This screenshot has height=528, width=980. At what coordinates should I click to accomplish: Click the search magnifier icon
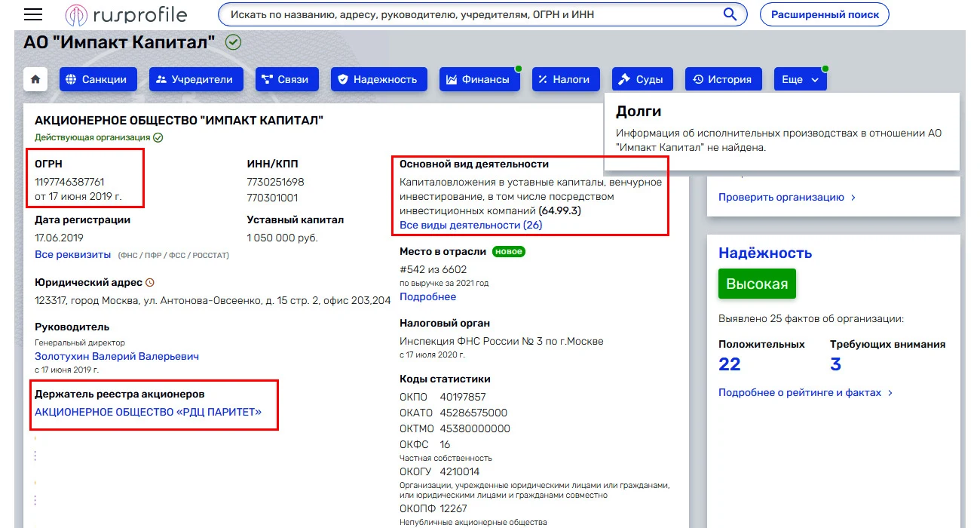[x=730, y=14]
